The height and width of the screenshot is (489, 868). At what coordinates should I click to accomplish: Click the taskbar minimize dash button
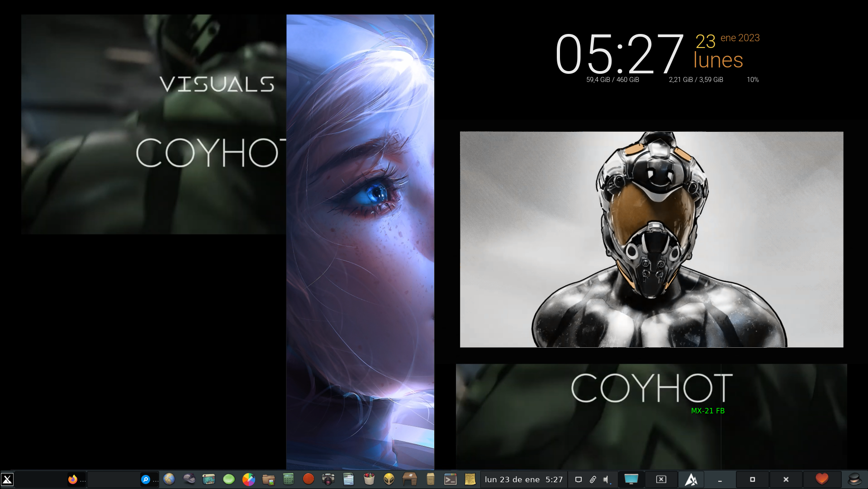tap(720, 479)
